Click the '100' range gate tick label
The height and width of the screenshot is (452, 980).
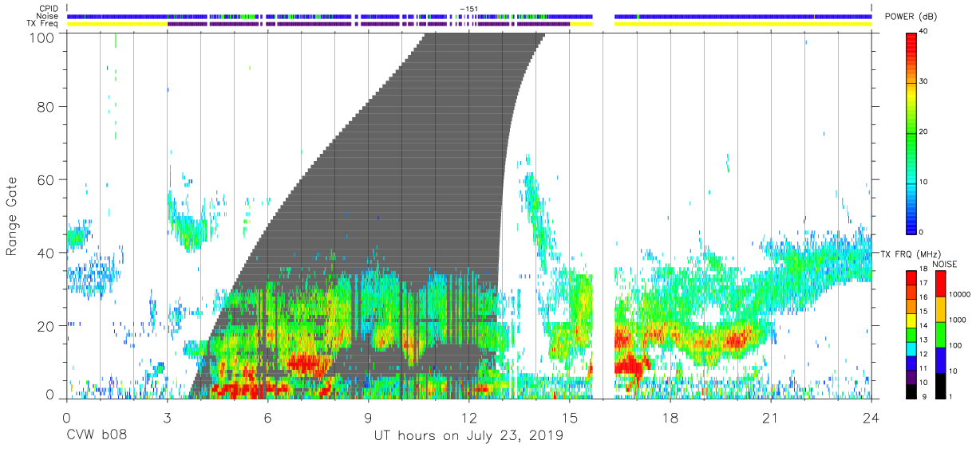pyautogui.click(x=41, y=37)
